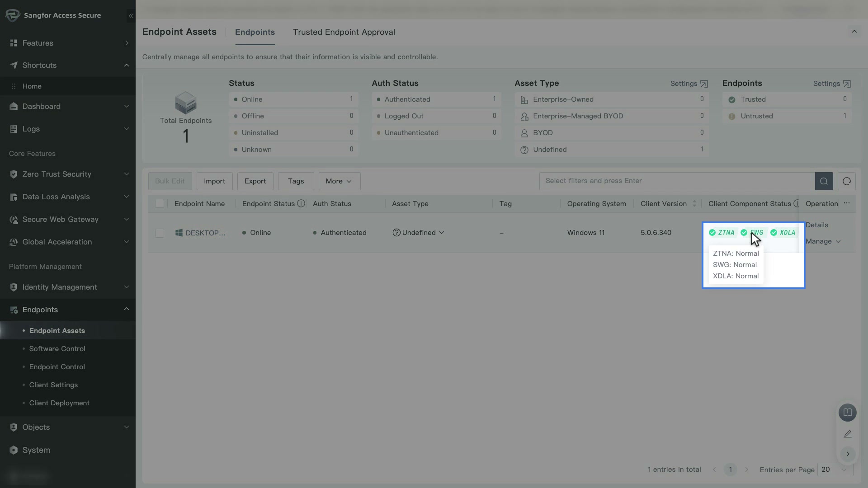This screenshot has width=868, height=488.
Task: Open Entries per Page dropdown
Action: tap(835, 469)
